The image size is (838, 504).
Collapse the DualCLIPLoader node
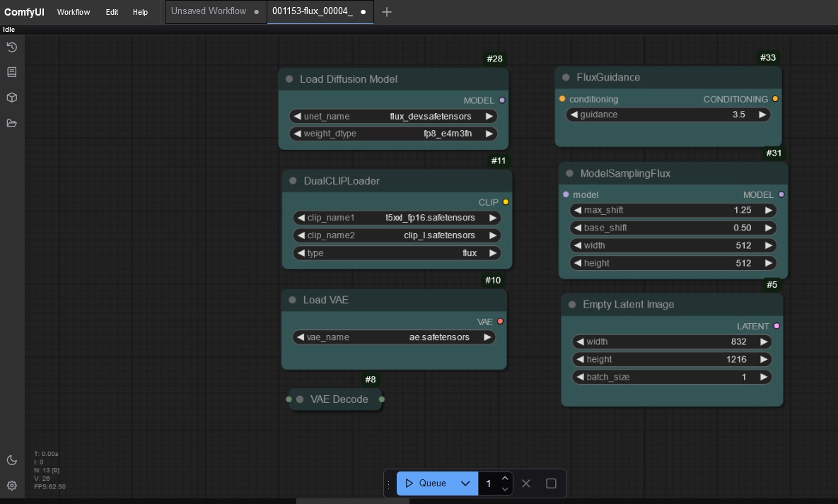pyautogui.click(x=293, y=181)
